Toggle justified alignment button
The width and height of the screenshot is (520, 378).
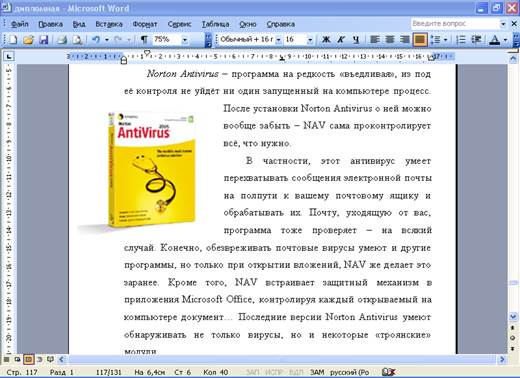tap(420, 40)
